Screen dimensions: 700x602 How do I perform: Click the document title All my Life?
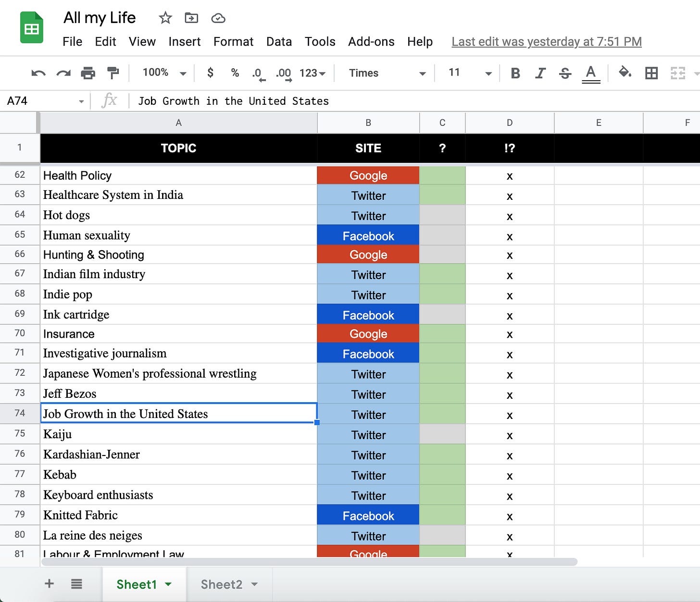click(100, 18)
